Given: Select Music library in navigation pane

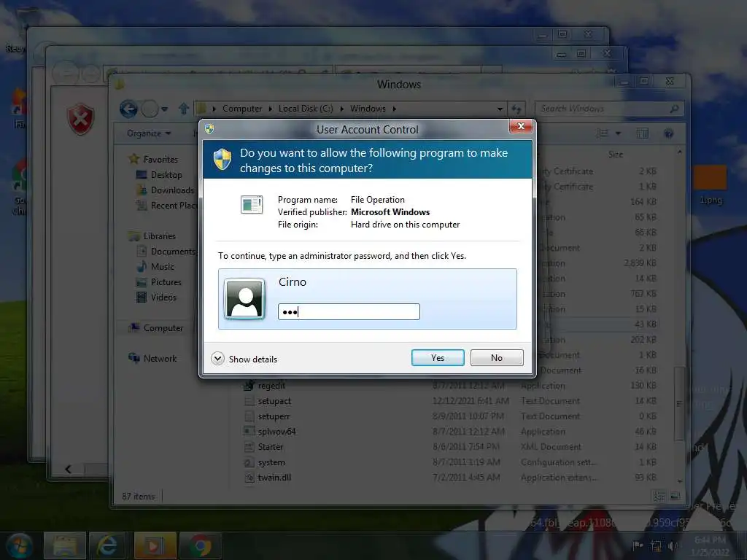Looking at the screenshot, I should tap(163, 267).
